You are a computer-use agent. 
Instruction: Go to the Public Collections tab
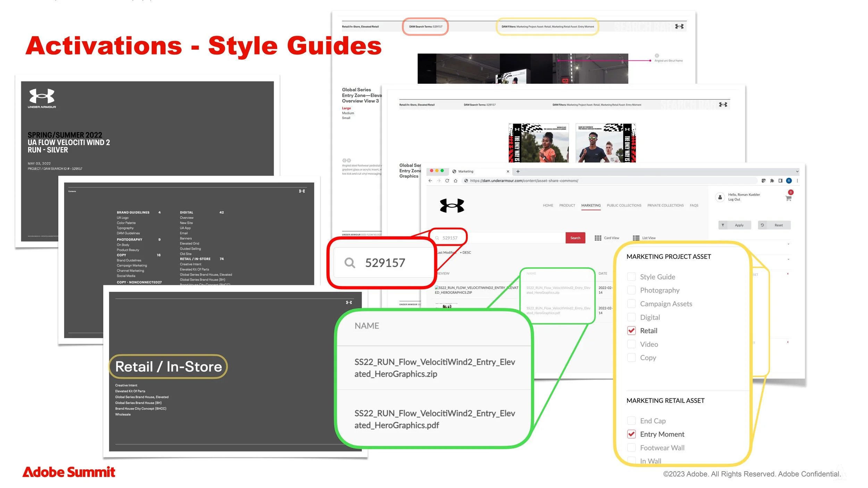(624, 205)
